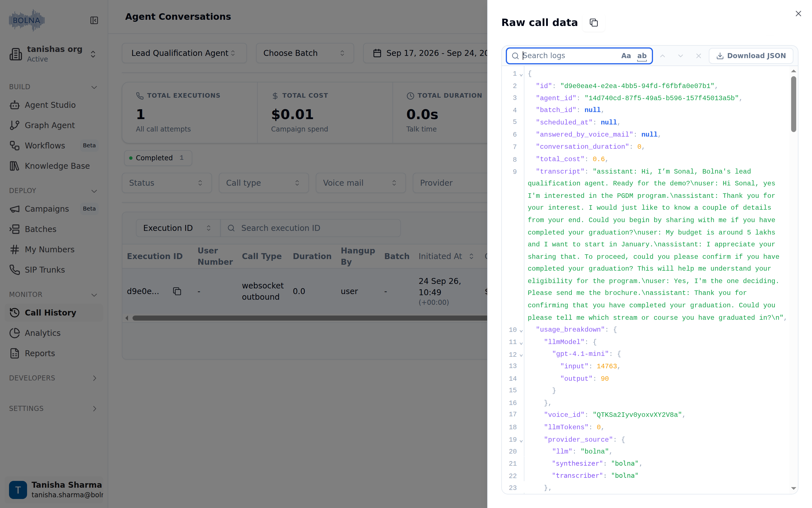Viewport: 812px width, 508px height.
Task: Open the Status filter dropdown
Action: click(167, 183)
